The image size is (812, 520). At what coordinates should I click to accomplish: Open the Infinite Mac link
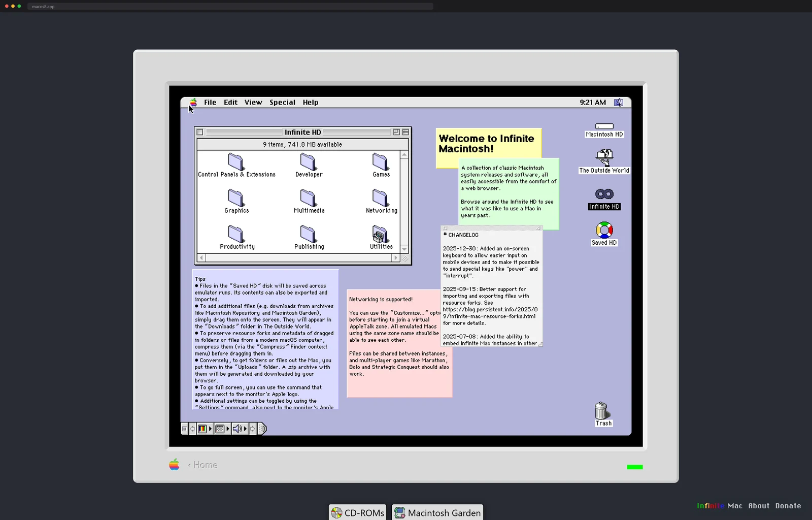pos(719,506)
